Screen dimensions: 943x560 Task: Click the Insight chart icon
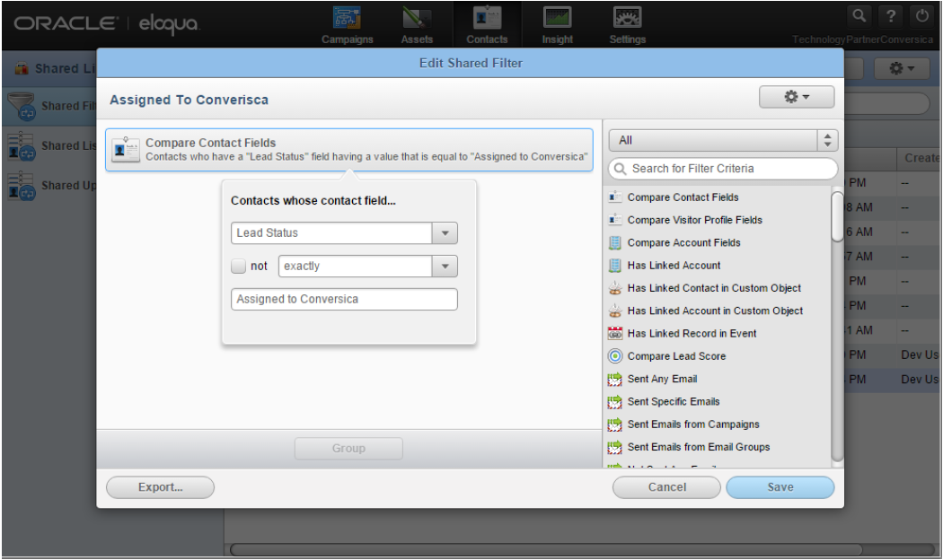(557, 18)
